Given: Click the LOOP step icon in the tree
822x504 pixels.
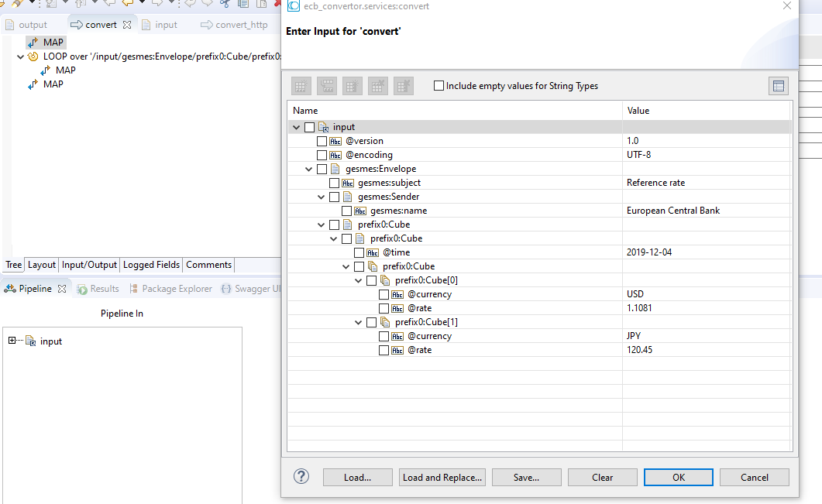Looking at the screenshot, I should click(33, 57).
